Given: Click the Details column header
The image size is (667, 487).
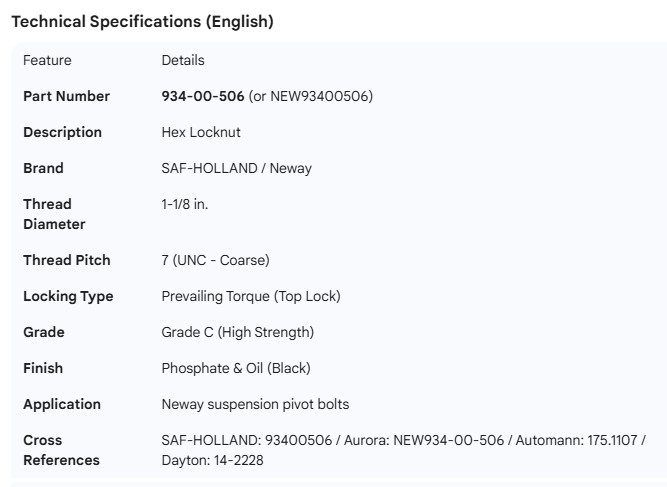Looking at the screenshot, I should (x=183, y=60).
